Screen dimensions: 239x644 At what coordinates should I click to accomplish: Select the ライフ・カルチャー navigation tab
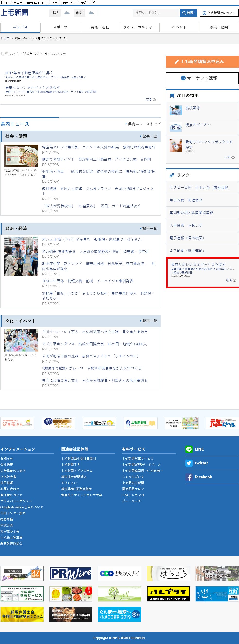point(140,27)
